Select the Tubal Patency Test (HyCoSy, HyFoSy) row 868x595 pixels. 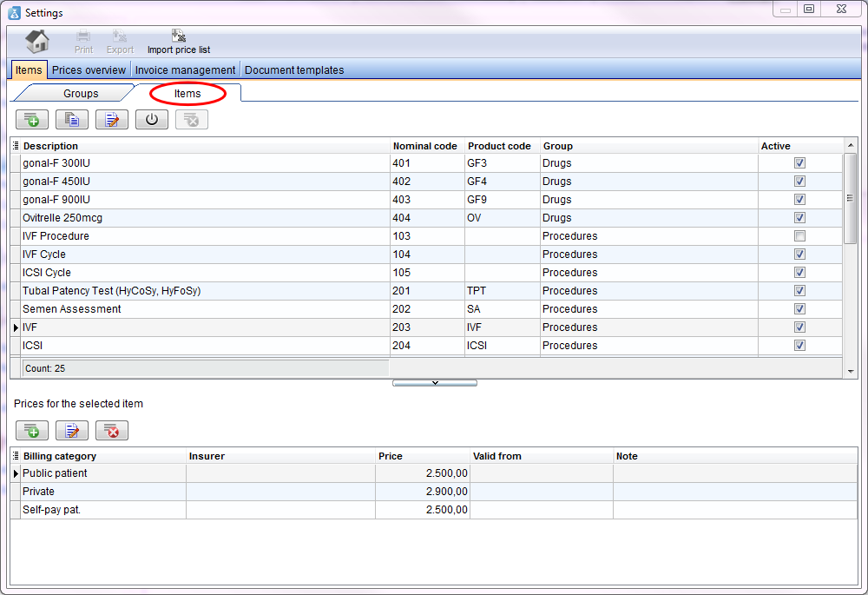click(x=426, y=291)
